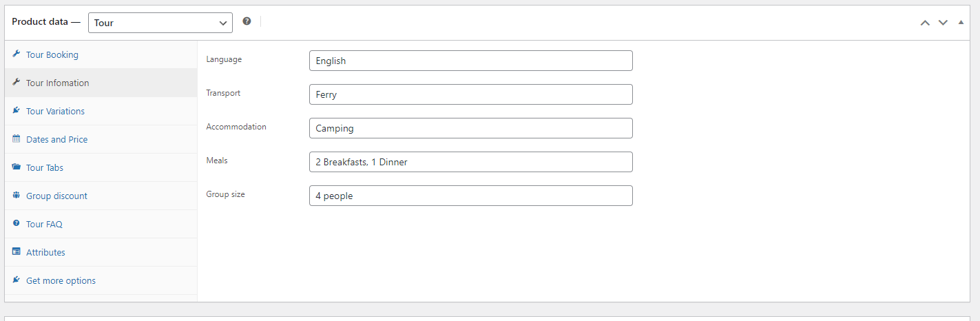Click the plug icon next to Tour Variations
Viewport: 980px width, 321px height.
pyautogui.click(x=17, y=111)
